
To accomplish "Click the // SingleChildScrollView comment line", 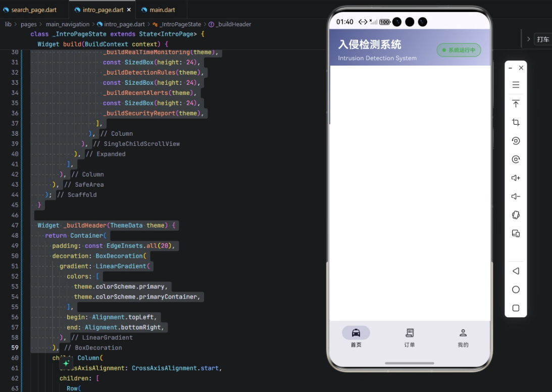I will [x=136, y=144].
